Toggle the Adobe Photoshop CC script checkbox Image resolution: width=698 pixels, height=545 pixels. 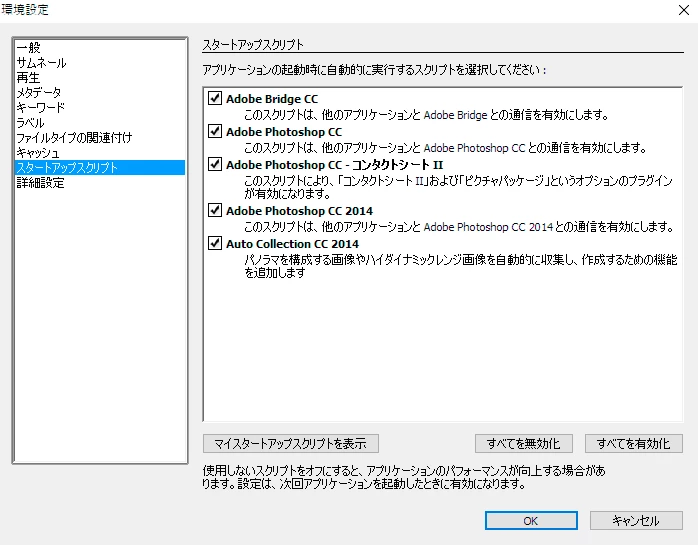tap(215, 131)
